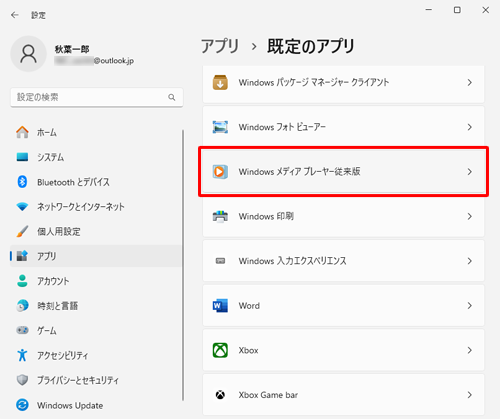Viewport: 500px width, 419px height.
Task: Click the Windows フォト ビューアー icon
Action: (220, 127)
